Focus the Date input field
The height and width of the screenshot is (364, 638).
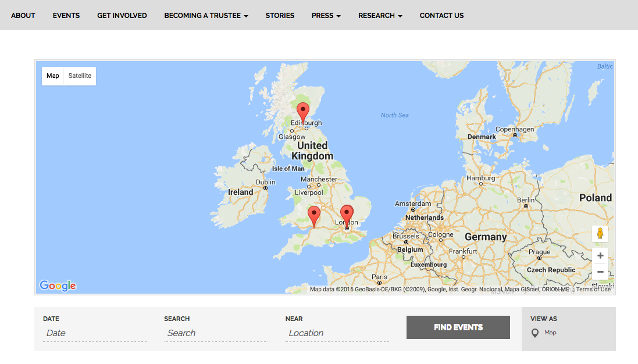click(95, 333)
